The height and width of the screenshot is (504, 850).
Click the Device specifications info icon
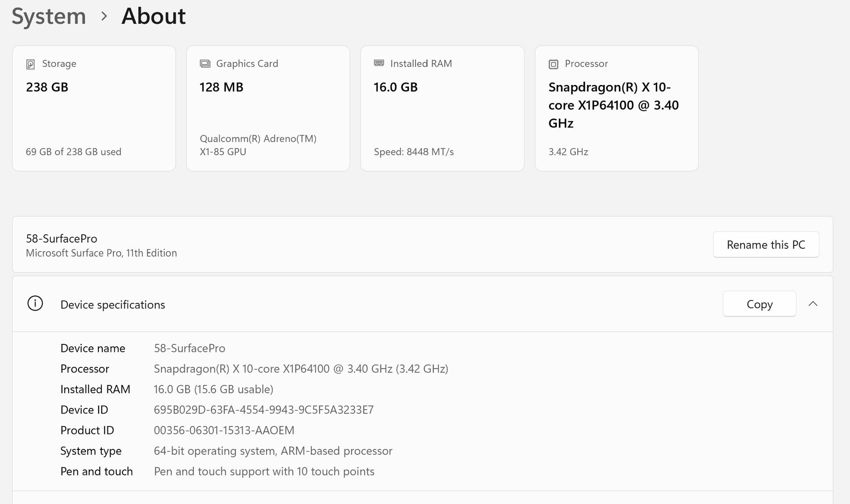click(35, 304)
